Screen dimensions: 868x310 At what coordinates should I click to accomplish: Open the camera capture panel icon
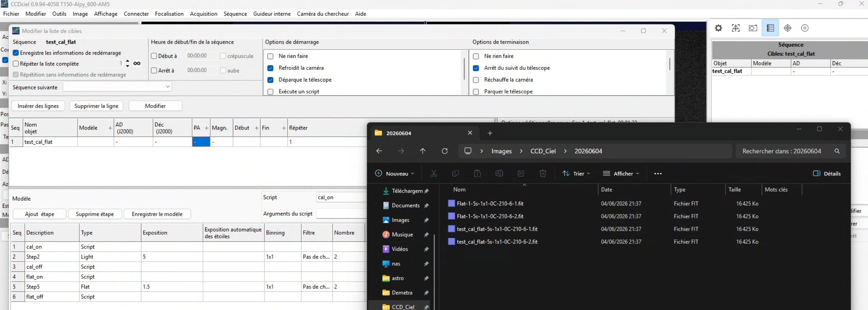[x=753, y=28]
